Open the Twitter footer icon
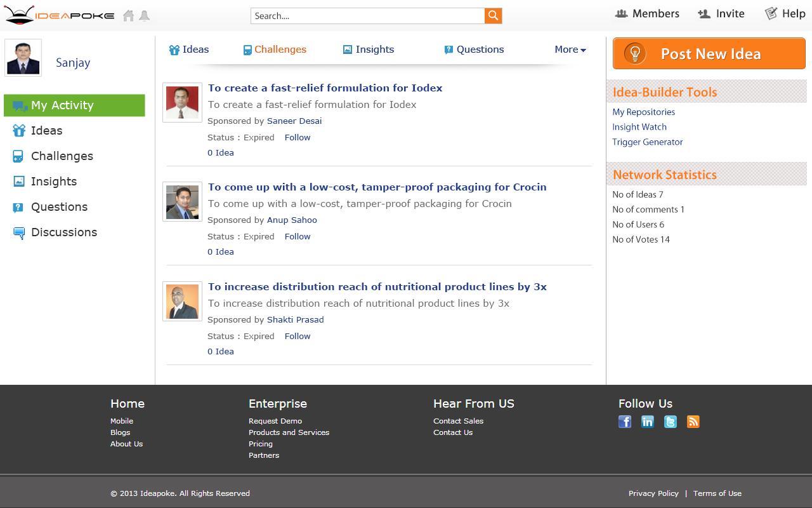Screen dimensions: 812x508 pyautogui.click(x=671, y=422)
